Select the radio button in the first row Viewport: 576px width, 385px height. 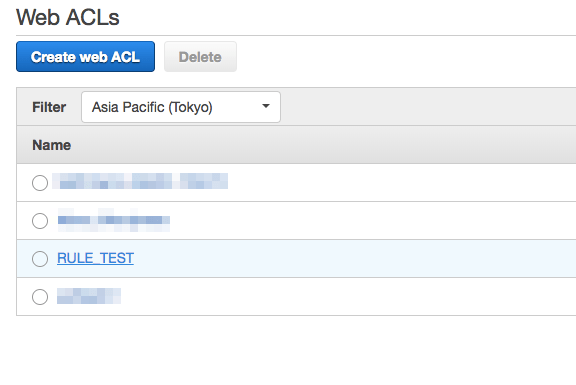[x=40, y=183]
